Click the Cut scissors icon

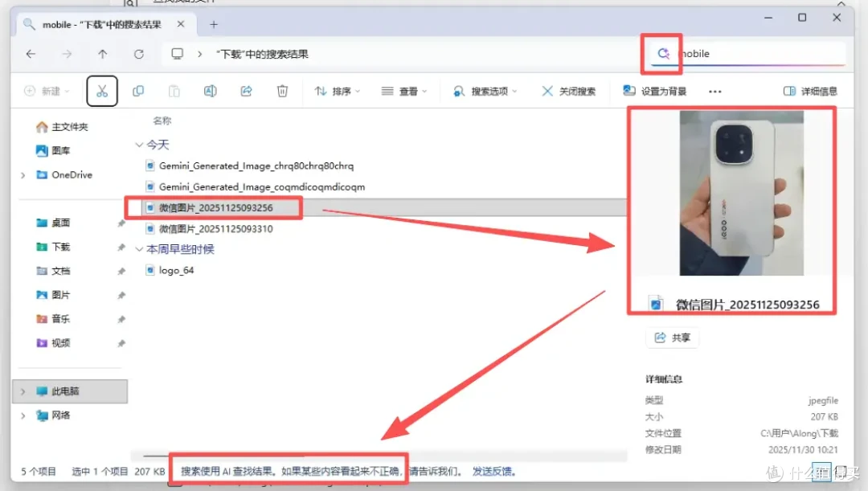pyautogui.click(x=102, y=91)
